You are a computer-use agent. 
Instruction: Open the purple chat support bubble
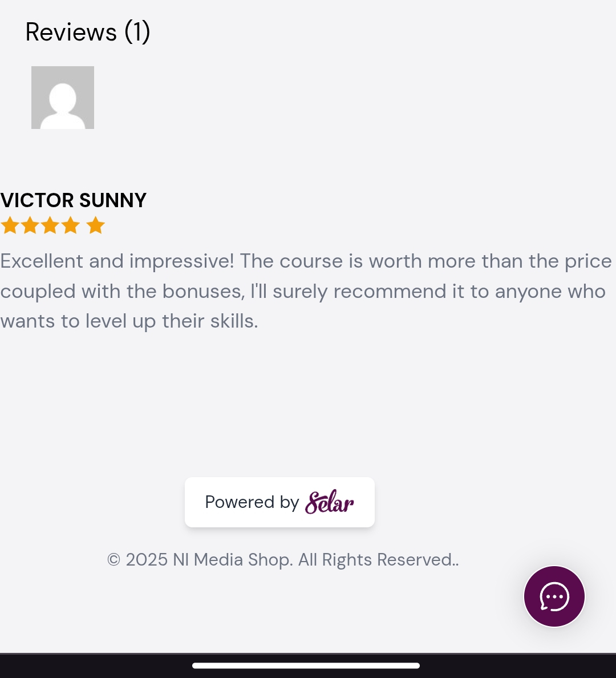pyautogui.click(x=554, y=596)
